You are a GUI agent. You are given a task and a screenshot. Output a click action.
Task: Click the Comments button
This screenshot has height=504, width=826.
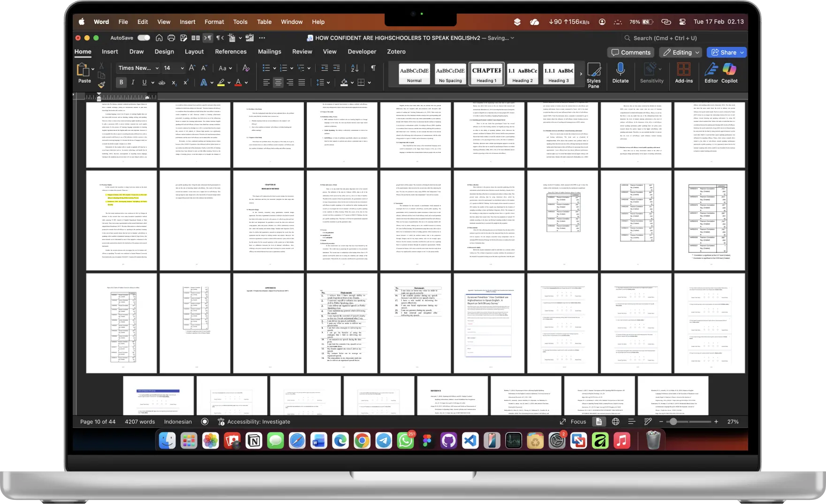tap(631, 53)
